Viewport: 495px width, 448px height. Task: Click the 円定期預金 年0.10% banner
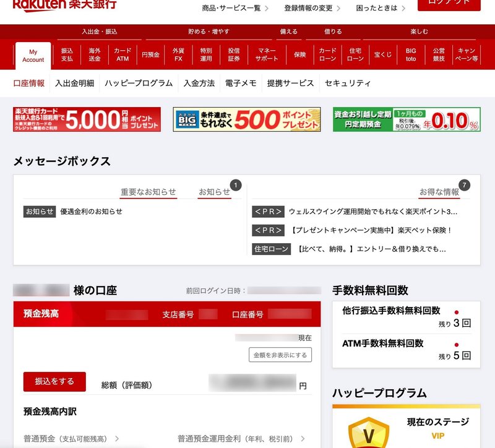407,119
